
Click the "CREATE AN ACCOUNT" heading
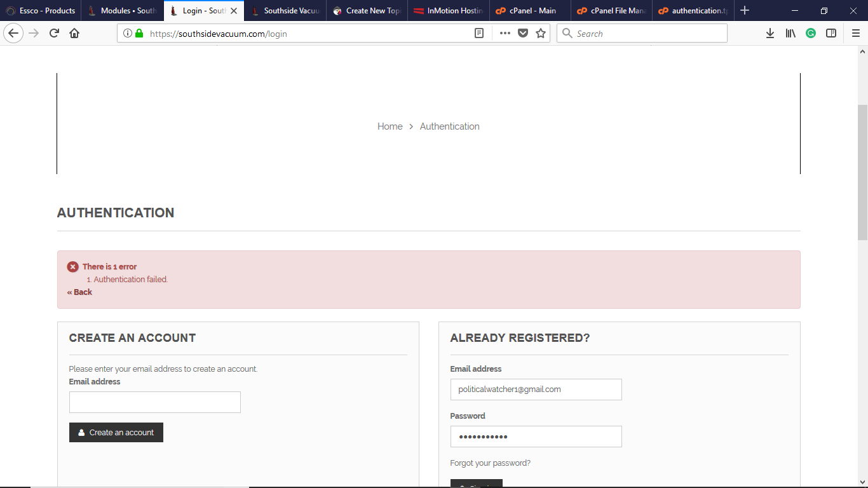point(132,338)
